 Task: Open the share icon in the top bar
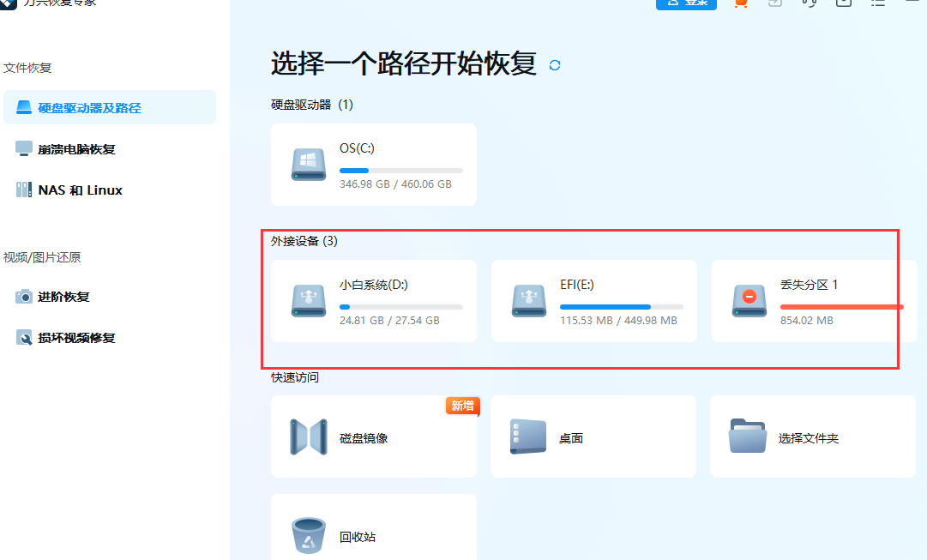[774, 3]
